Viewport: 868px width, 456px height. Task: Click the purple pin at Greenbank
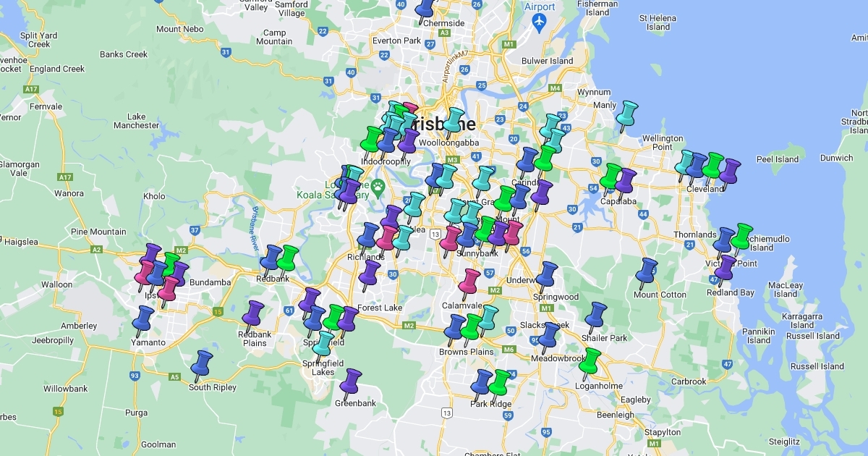(352, 381)
